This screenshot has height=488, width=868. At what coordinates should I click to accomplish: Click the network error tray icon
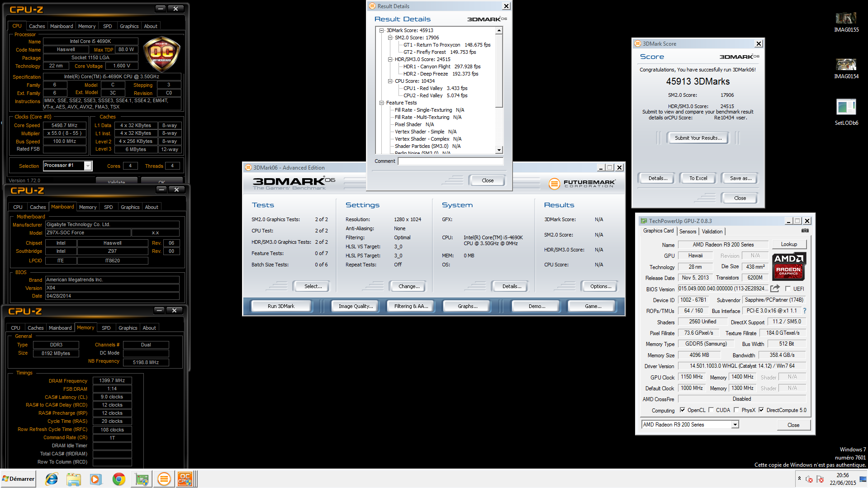click(x=820, y=479)
